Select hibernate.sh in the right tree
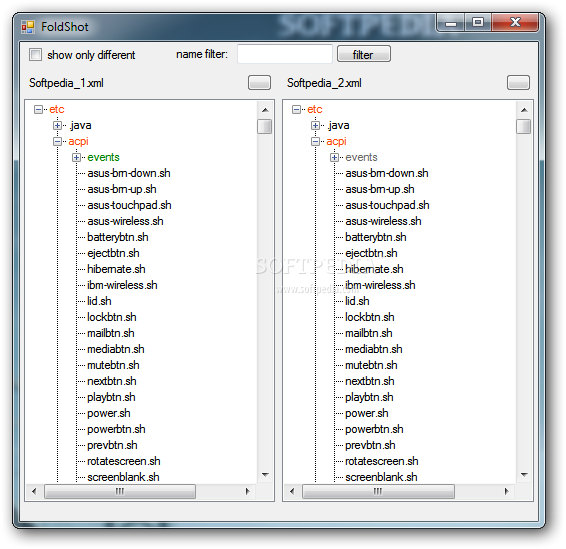This screenshot has height=549, width=566. click(374, 269)
